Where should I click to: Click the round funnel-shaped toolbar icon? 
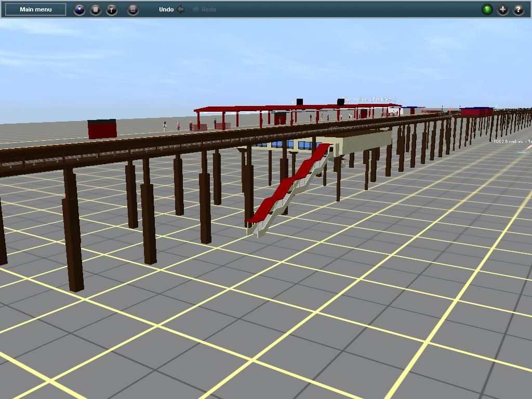pos(112,9)
